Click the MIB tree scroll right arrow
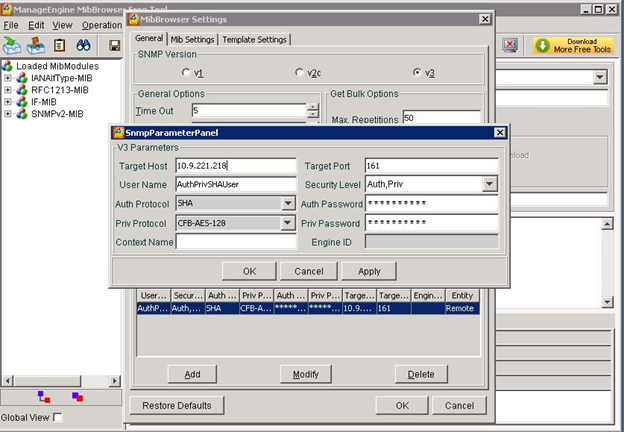This screenshot has width=624, height=432. [115, 381]
